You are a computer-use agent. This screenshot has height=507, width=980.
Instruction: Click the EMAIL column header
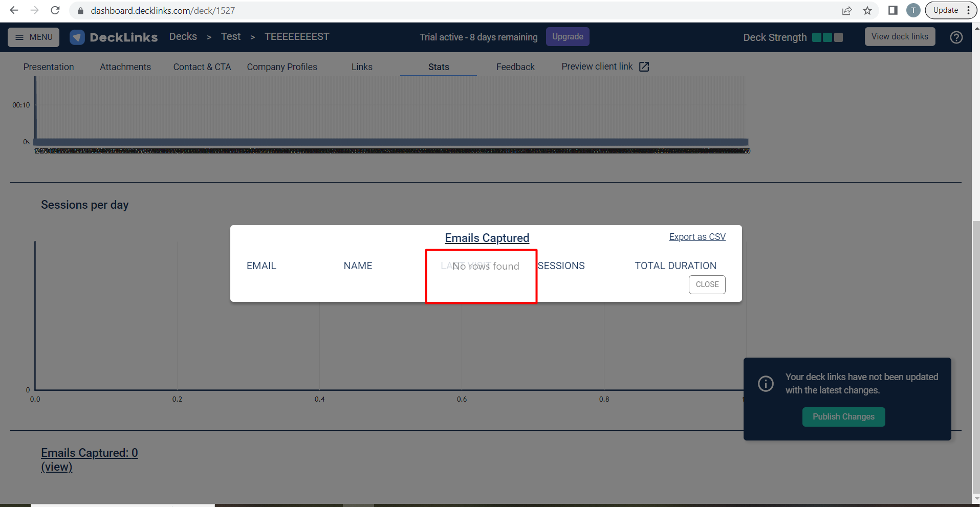[x=262, y=266]
